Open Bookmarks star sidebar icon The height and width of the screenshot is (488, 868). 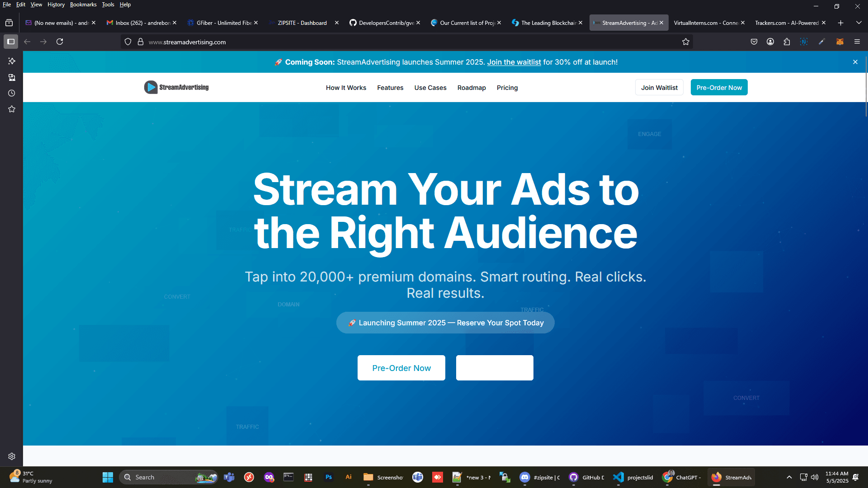pos(12,109)
